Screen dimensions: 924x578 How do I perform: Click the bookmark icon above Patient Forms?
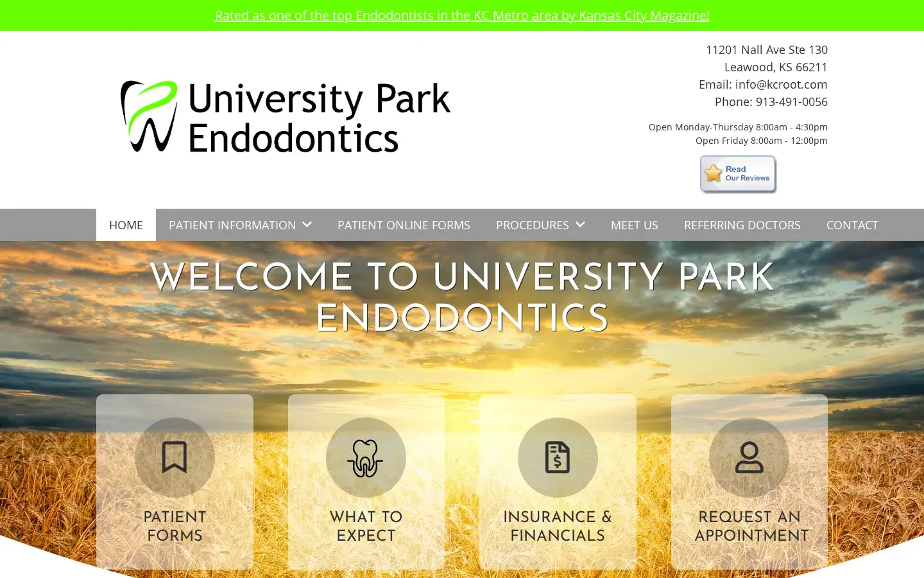pyautogui.click(x=175, y=457)
